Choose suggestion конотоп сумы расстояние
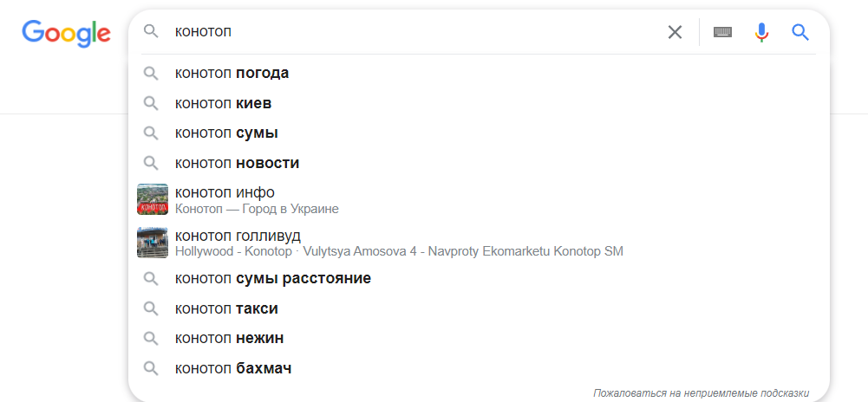Image resolution: width=868 pixels, height=402 pixels. 480,278
